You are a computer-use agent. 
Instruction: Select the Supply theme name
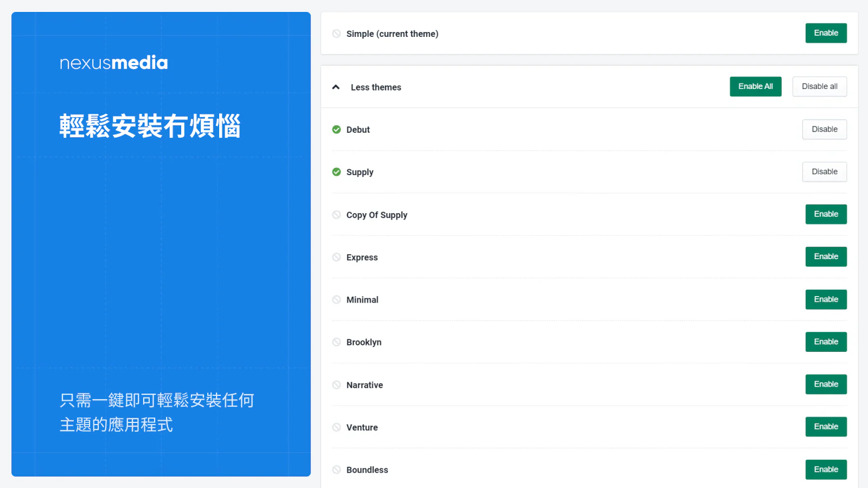(x=360, y=172)
